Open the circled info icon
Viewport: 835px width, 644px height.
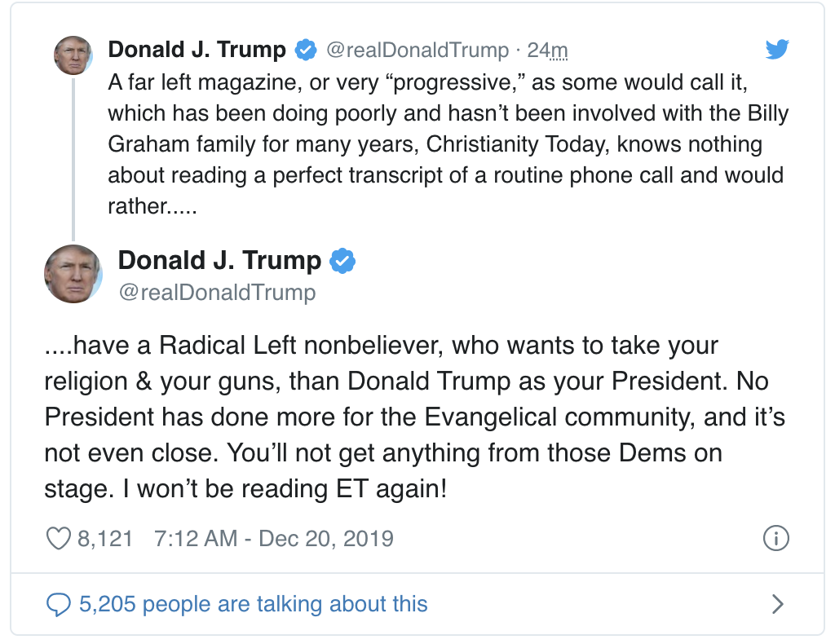pyautogui.click(x=775, y=538)
